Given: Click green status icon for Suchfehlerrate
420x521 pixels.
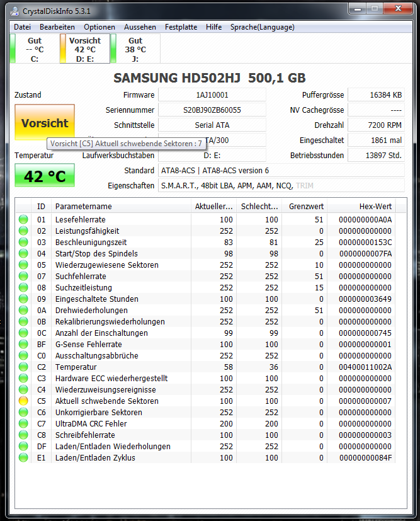Looking at the screenshot, I should point(23,276).
